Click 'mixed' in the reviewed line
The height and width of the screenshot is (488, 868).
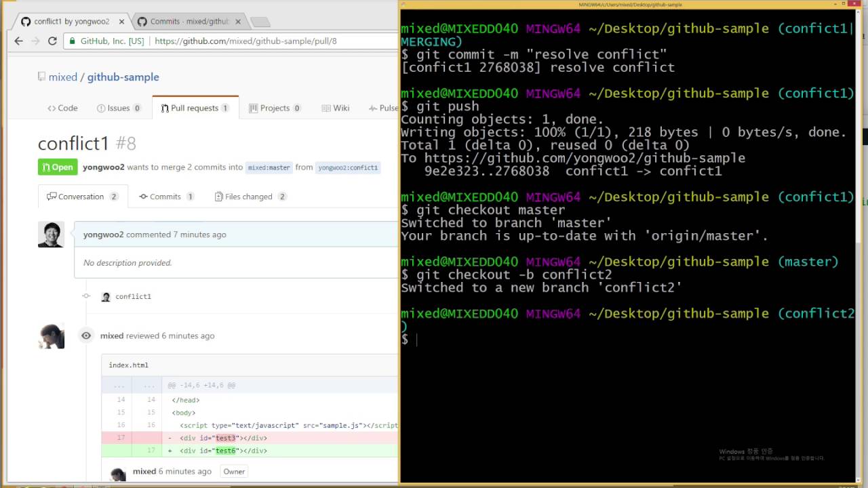coord(112,335)
